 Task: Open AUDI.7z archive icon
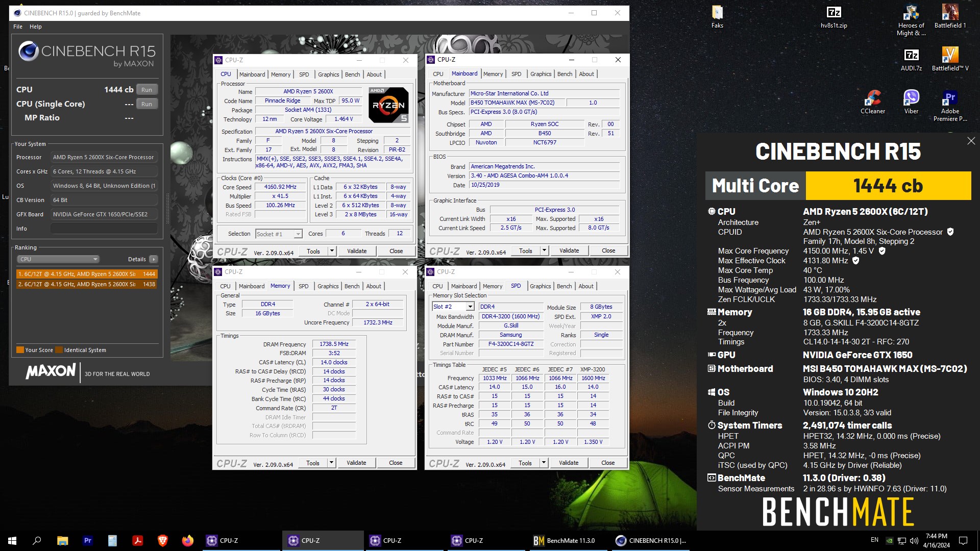(911, 59)
